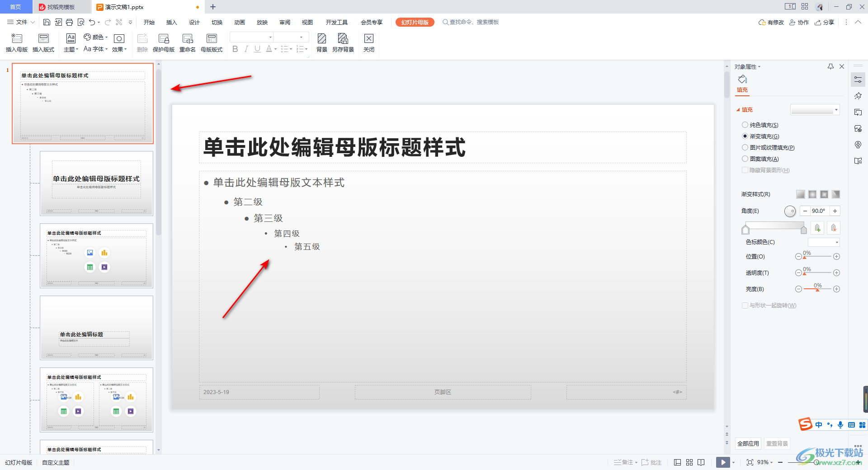Image resolution: width=868 pixels, height=470 pixels.
Task: Click the Rename (重命名) icon
Action: [188, 43]
